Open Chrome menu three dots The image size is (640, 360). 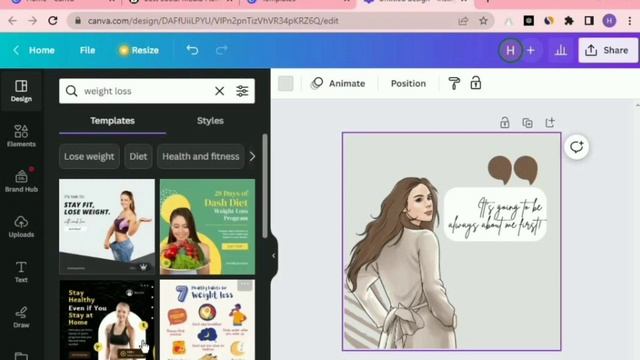630,20
